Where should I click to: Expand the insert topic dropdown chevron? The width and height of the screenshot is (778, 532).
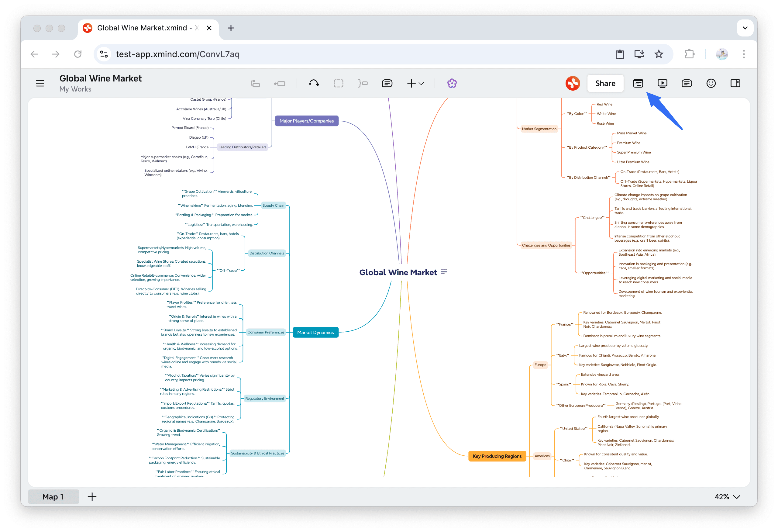pyautogui.click(x=421, y=83)
